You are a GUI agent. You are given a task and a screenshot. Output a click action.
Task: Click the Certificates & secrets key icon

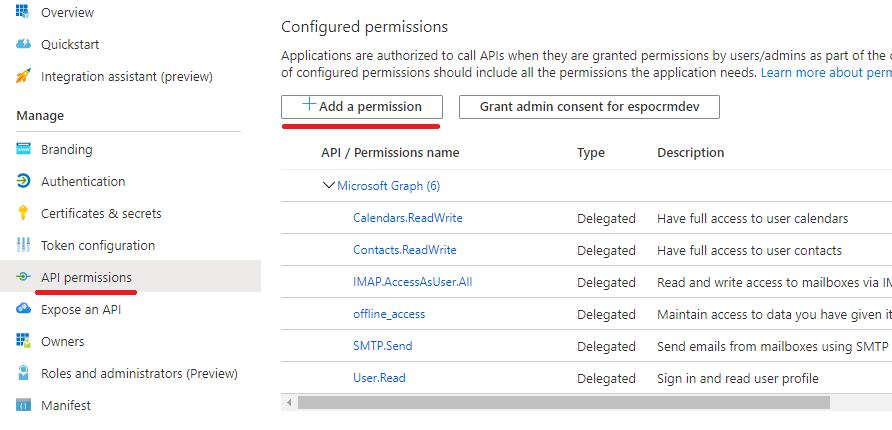tap(23, 213)
